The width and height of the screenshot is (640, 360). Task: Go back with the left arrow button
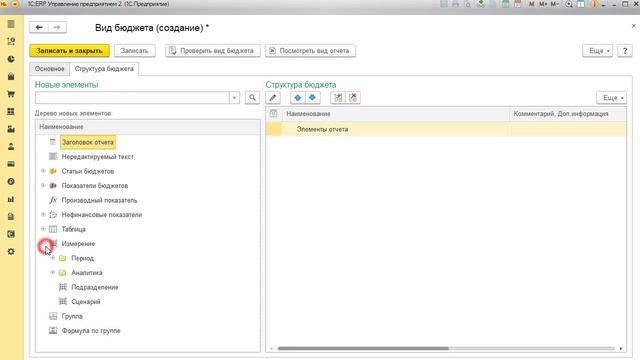(39, 27)
